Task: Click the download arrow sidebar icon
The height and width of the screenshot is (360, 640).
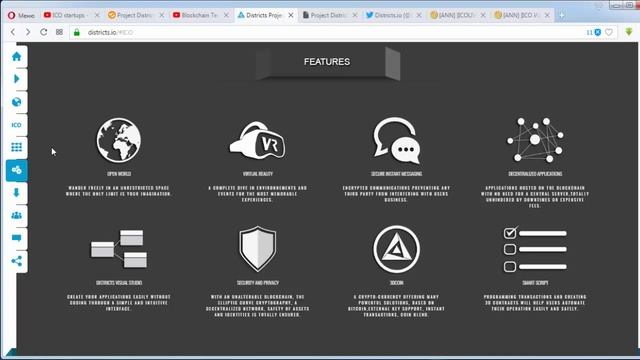Action: pos(16,193)
